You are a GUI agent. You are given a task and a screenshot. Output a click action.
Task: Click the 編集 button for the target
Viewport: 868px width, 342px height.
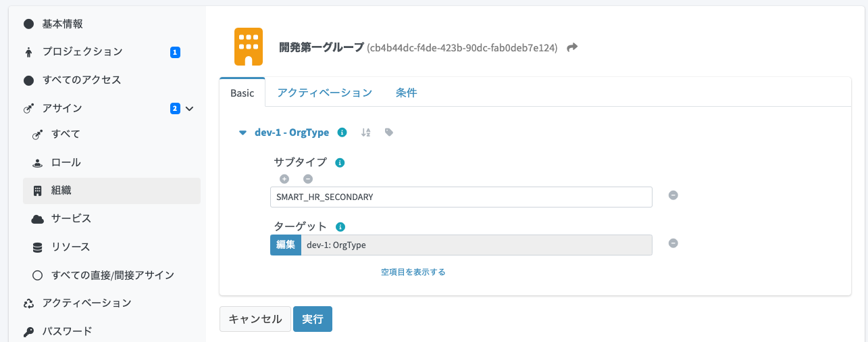[285, 245]
